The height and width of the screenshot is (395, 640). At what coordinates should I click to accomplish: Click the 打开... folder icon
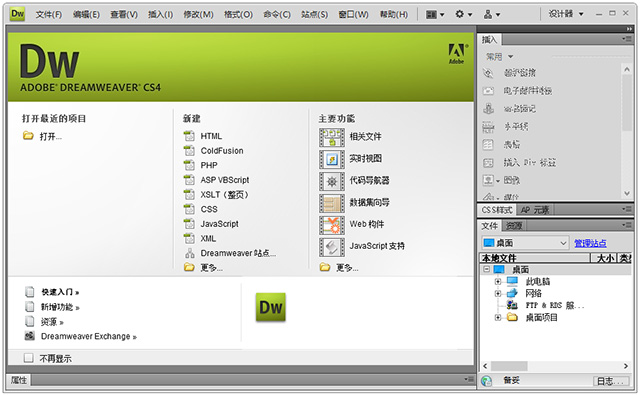pos(28,136)
